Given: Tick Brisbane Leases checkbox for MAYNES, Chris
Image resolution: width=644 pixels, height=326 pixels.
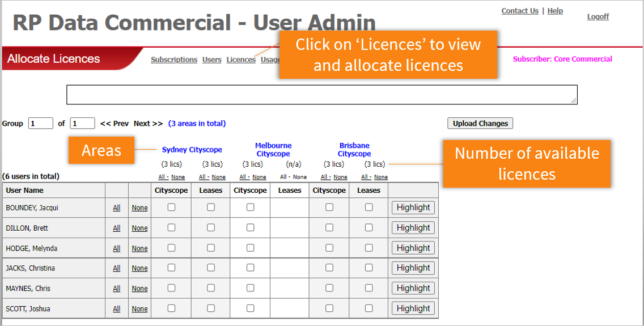Looking at the screenshot, I should pyautogui.click(x=369, y=288).
